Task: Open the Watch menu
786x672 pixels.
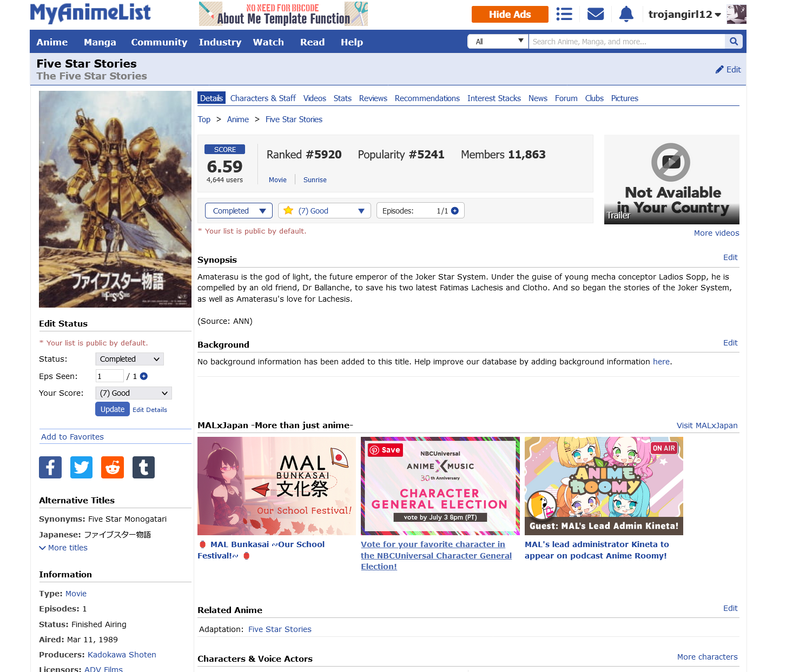Action: pos(268,42)
